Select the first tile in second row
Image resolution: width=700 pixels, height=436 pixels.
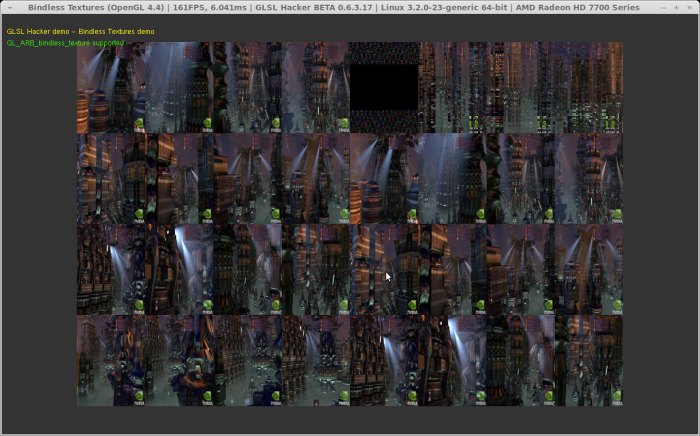111,179
